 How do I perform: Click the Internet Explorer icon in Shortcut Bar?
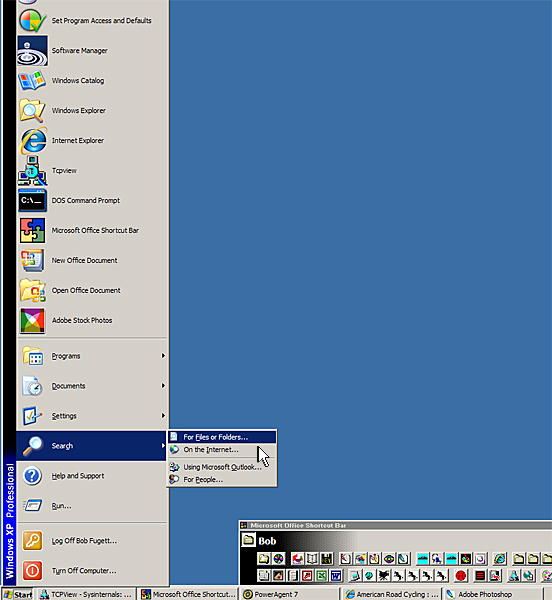click(x=499, y=559)
